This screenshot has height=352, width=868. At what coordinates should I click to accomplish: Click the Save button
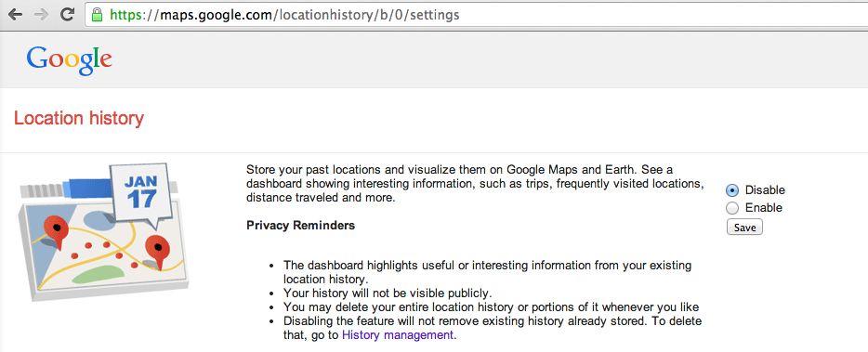point(744,227)
